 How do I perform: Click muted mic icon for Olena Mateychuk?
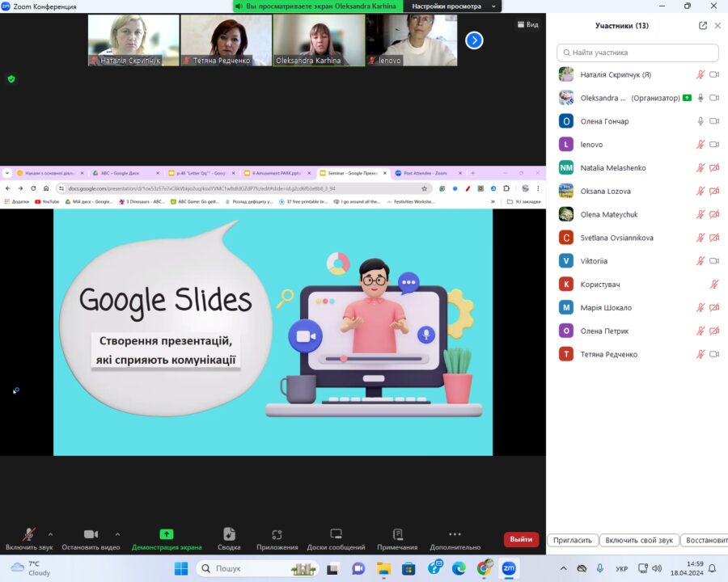tap(700, 214)
